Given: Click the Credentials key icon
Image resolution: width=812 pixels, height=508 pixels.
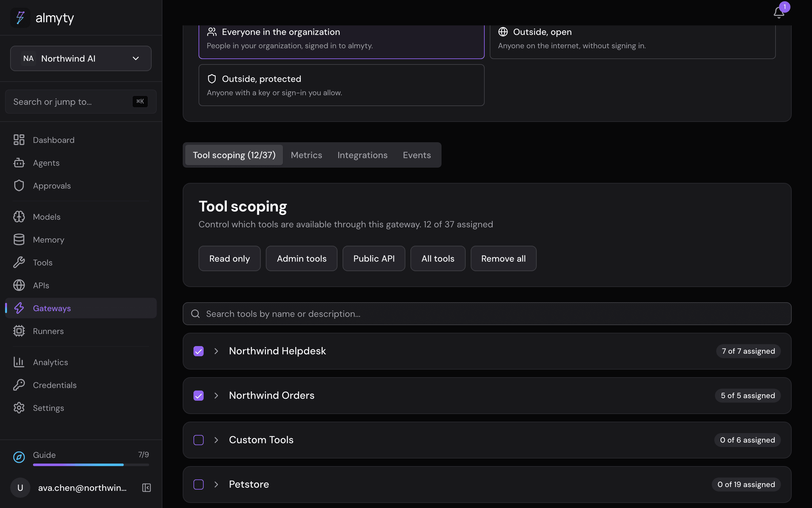Looking at the screenshot, I should [x=19, y=385].
